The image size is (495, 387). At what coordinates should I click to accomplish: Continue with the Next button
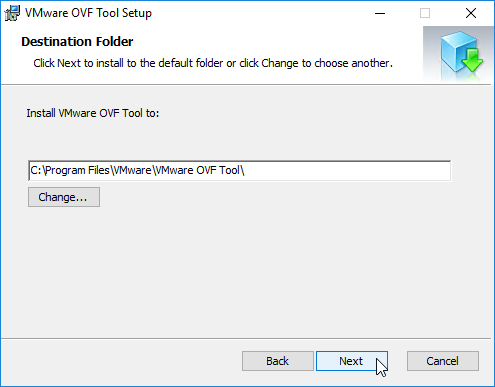pos(352,361)
